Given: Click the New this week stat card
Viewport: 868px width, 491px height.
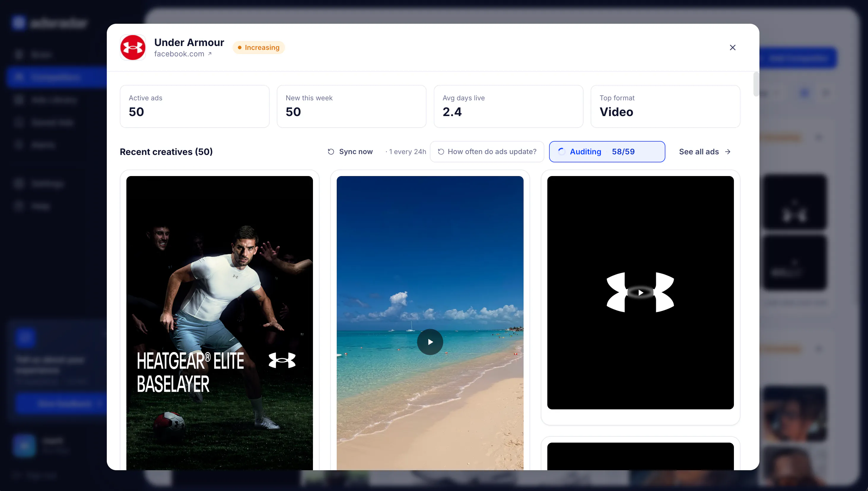Looking at the screenshot, I should point(352,107).
